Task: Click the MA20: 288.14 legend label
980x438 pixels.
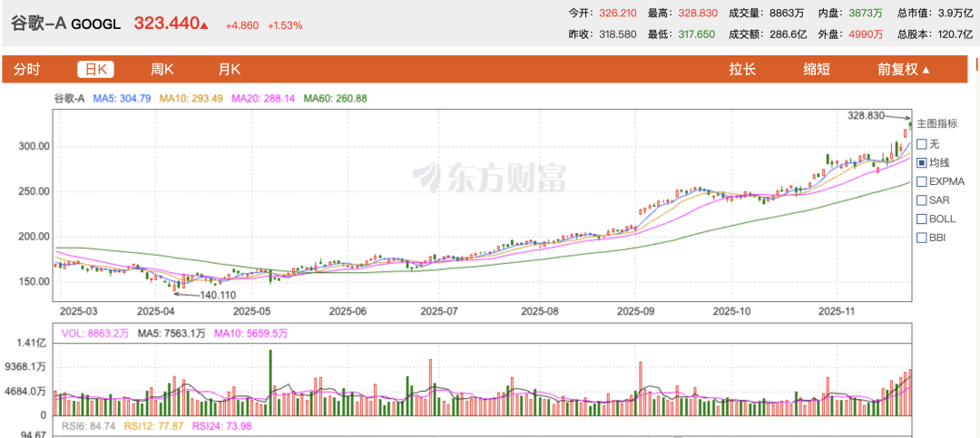Action: [x=263, y=98]
